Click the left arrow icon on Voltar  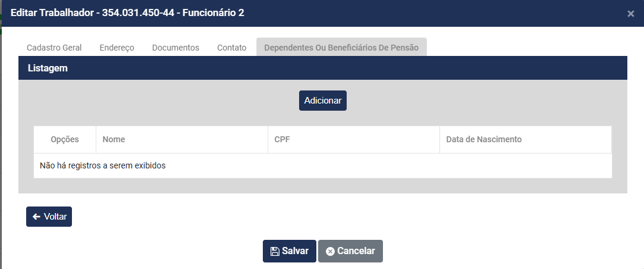pyautogui.click(x=36, y=217)
